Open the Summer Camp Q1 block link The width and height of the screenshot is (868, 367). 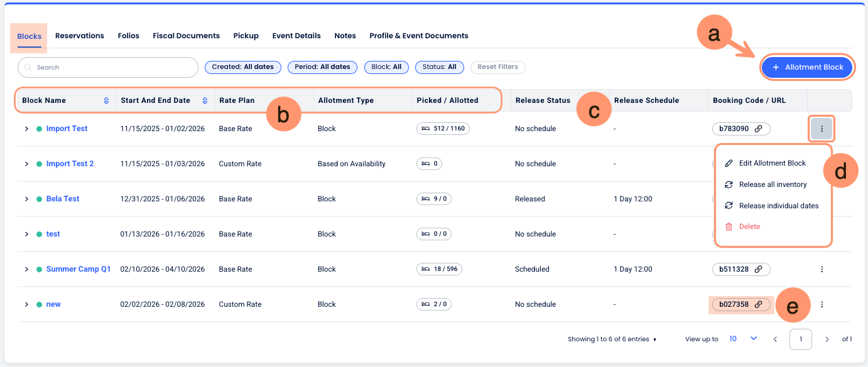[x=79, y=269]
